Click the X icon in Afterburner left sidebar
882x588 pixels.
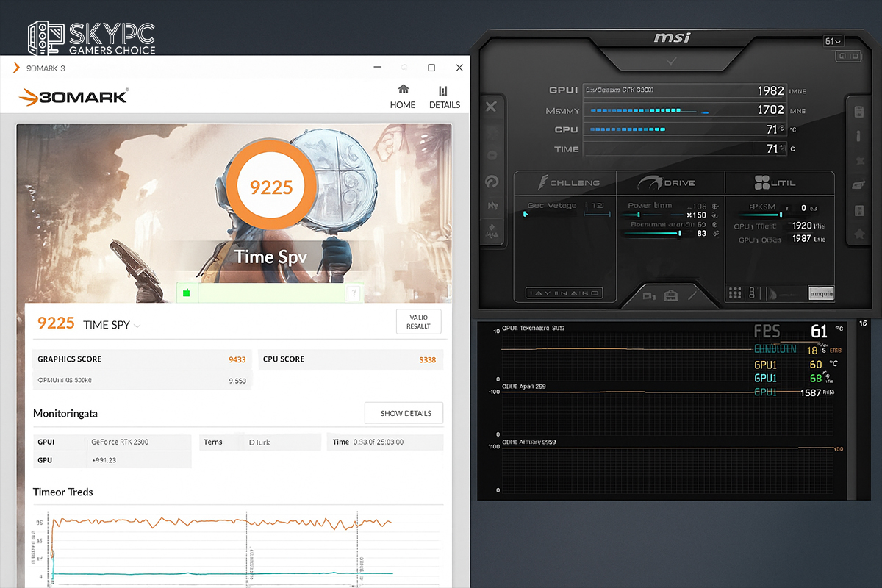click(492, 107)
